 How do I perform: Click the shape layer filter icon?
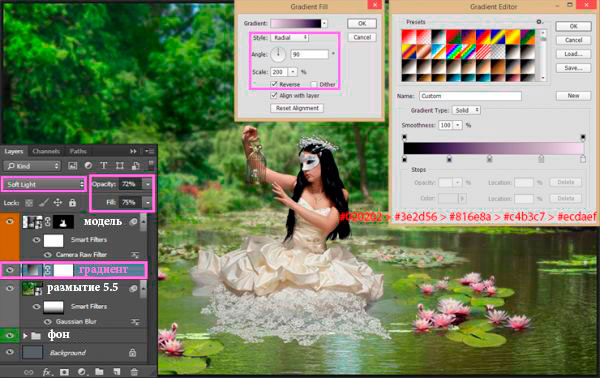[120, 166]
